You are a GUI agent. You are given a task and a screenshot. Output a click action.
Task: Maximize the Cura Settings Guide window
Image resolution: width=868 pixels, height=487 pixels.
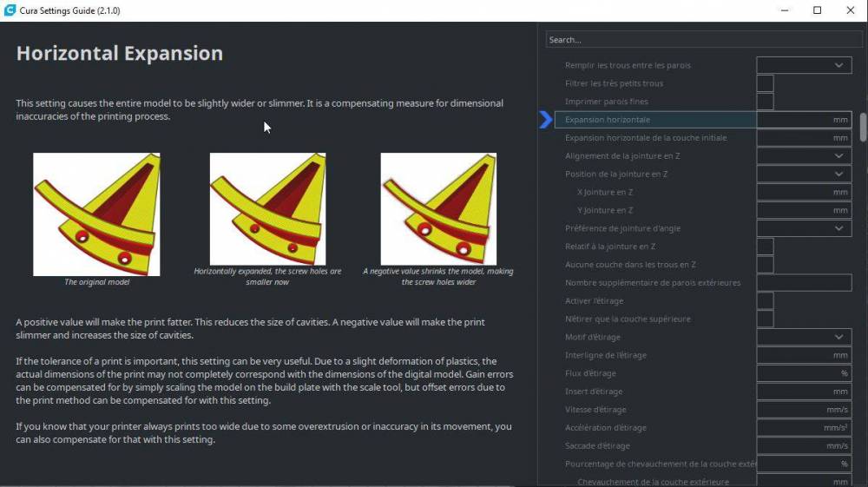(x=817, y=10)
